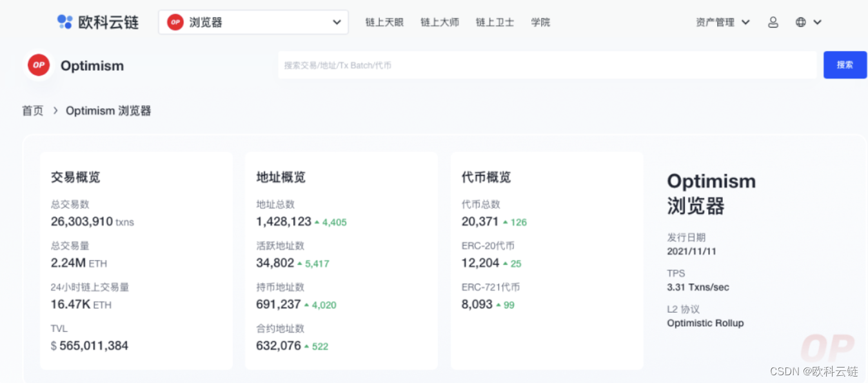Click the 欧科云链 OKLink logo
The image size is (868, 383).
[98, 21]
